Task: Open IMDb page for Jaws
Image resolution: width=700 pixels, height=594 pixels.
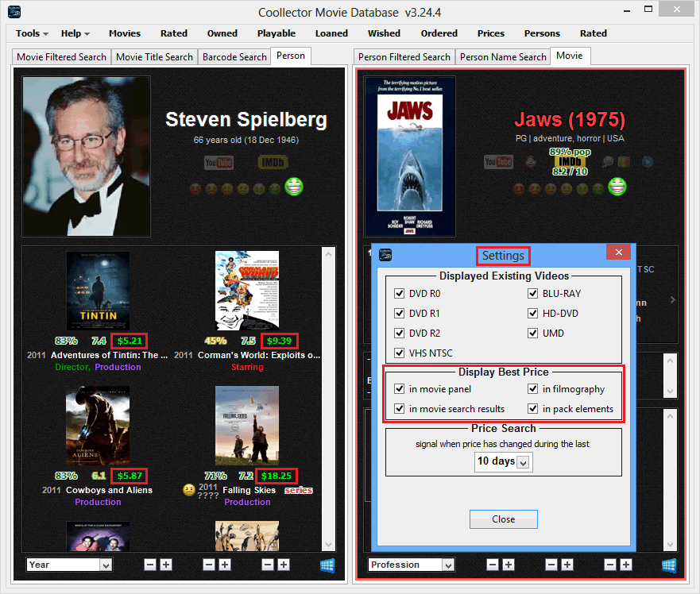Action: coord(570,161)
